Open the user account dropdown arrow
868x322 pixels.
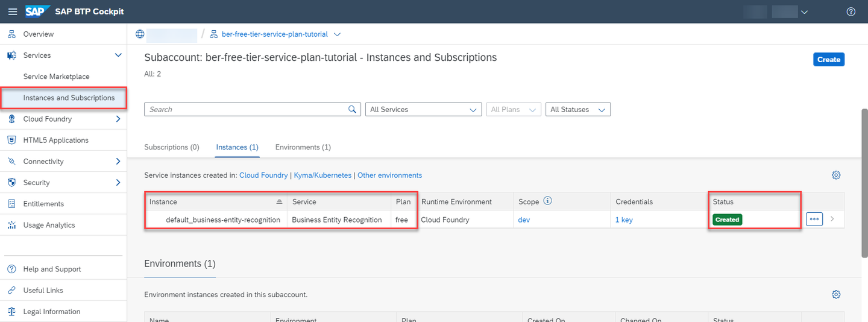click(804, 11)
